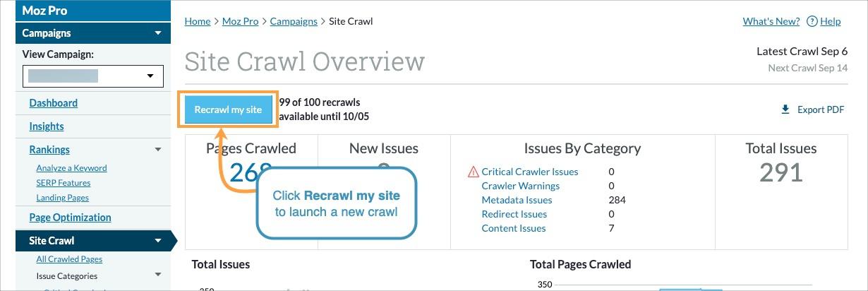
Task: Go to Insights in the sidebar
Action: (x=47, y=126)
